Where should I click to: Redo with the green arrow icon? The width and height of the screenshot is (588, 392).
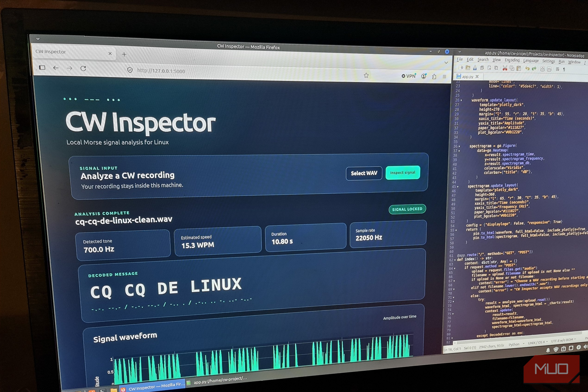(x=534, y=68)
